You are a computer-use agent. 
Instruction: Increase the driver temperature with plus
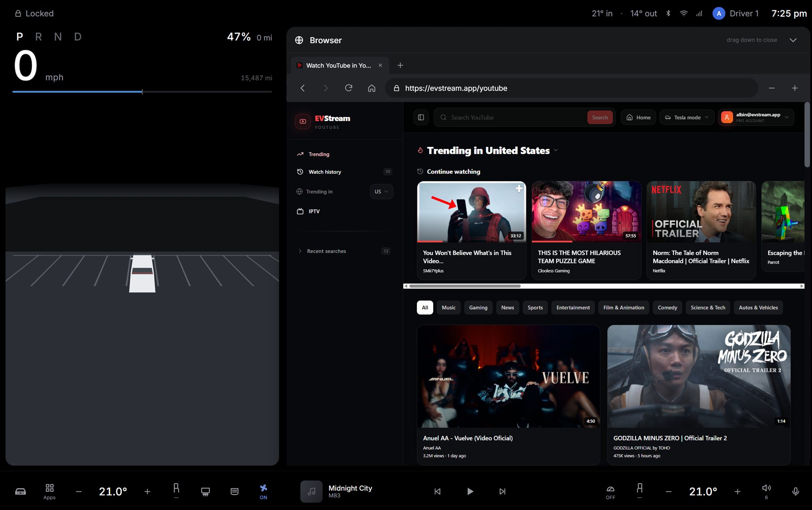point(147,491)
